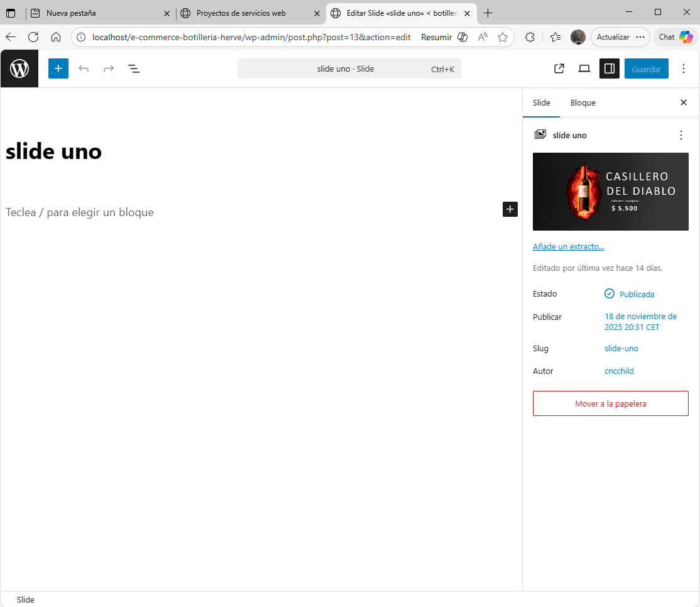Open slide uno actions menu in sidebar
Viewport: 700px width, 607px height.
click(x=681, y=135)
